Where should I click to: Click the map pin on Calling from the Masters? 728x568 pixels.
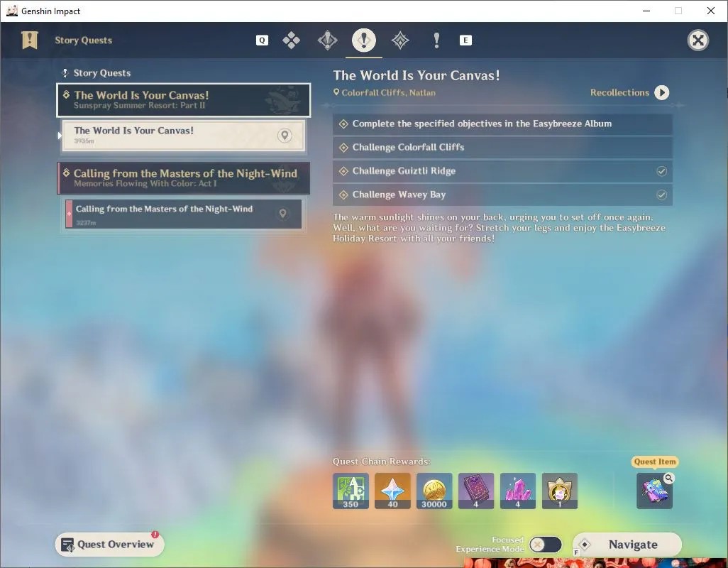tap(282, 214)
